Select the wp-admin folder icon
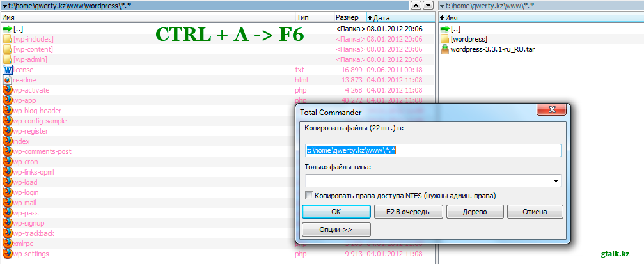The image size is (644, 264). (x=8, y=59)
